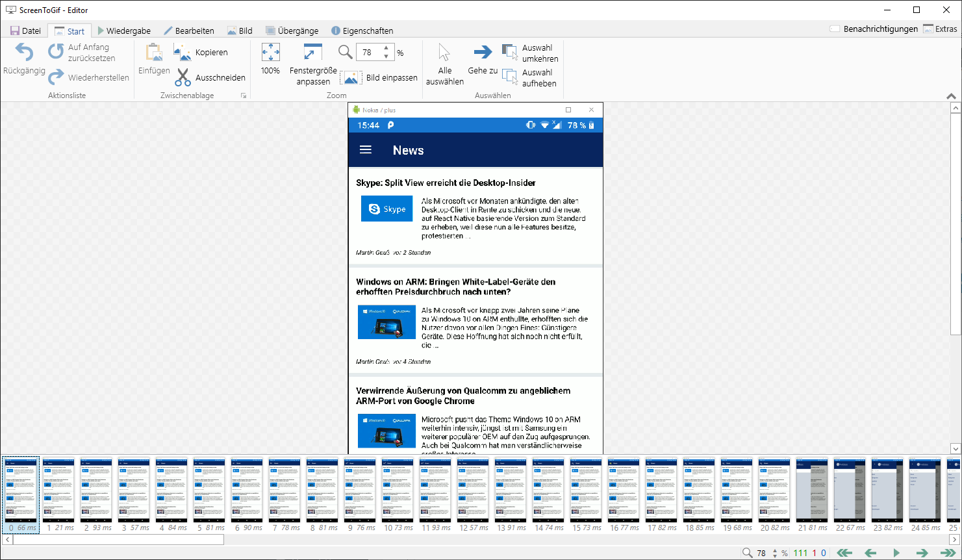Jump to the last frame
This screenshot has width=962, height=560.
click(948, 553)
